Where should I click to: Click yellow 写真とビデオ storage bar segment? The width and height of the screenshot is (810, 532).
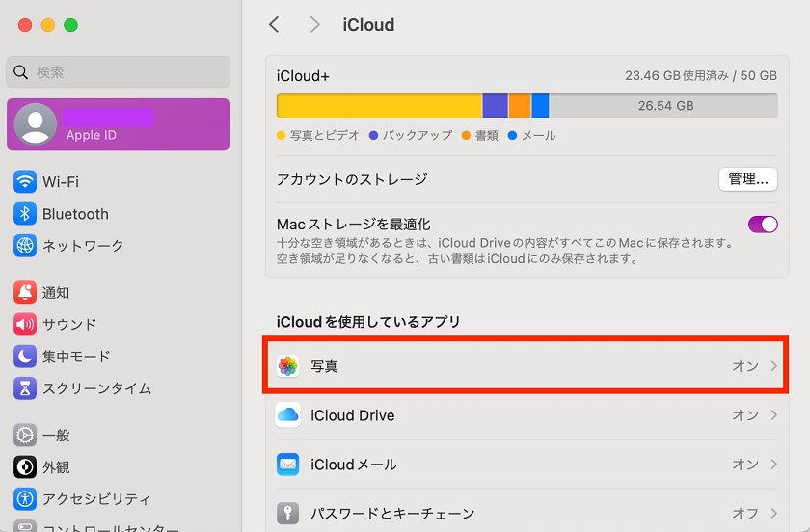[x=380, y=105]
